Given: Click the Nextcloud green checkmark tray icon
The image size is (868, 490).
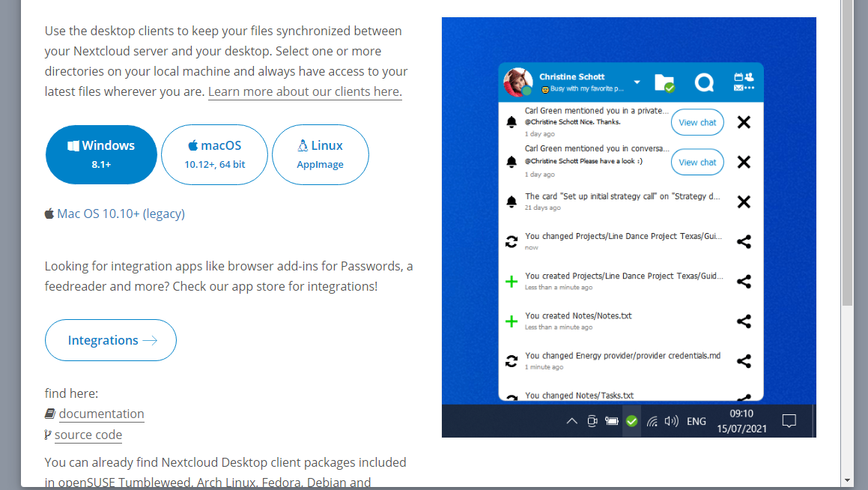Looking at the screenshot, I should [x=631, y=421].
